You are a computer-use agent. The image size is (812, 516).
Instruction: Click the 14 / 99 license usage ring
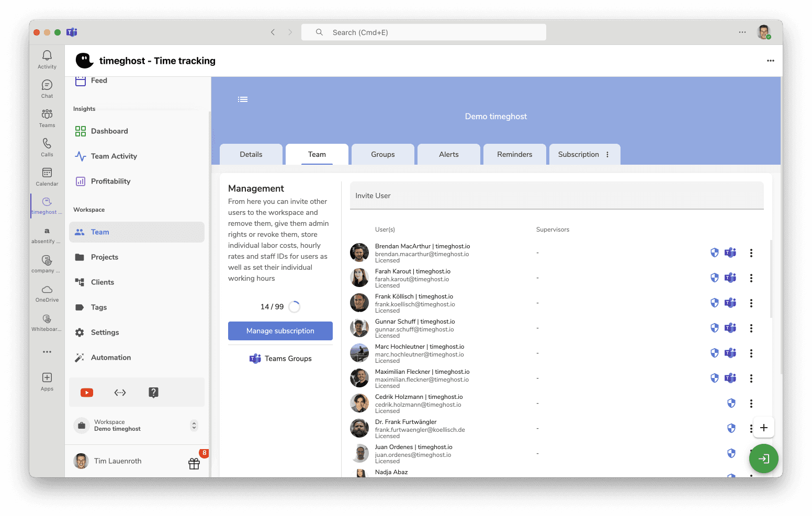(x=295, y=307)
